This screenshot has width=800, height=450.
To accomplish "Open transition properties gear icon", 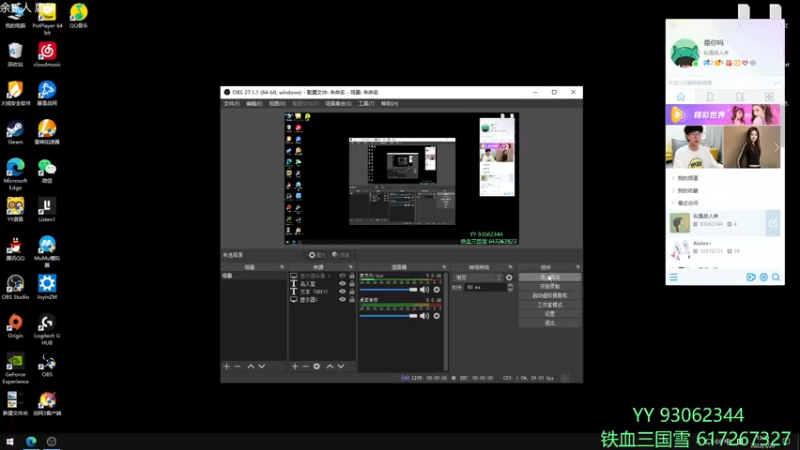I will 509,278.
